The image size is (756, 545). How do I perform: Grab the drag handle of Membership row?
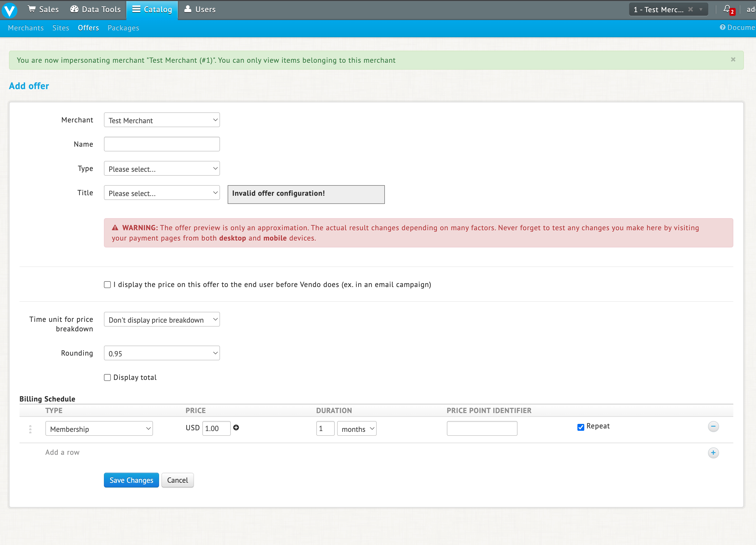pyautogui.click(x=30, y=429)
